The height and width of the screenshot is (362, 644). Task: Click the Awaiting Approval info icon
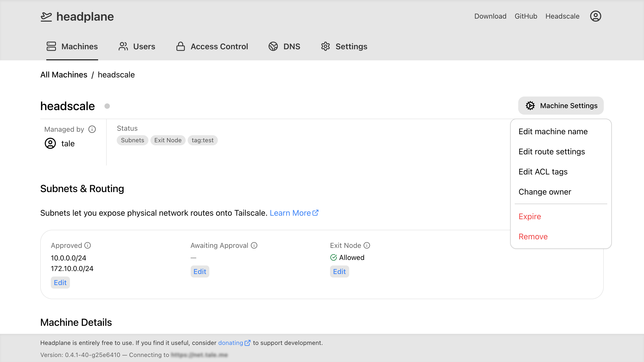point(254,245)
